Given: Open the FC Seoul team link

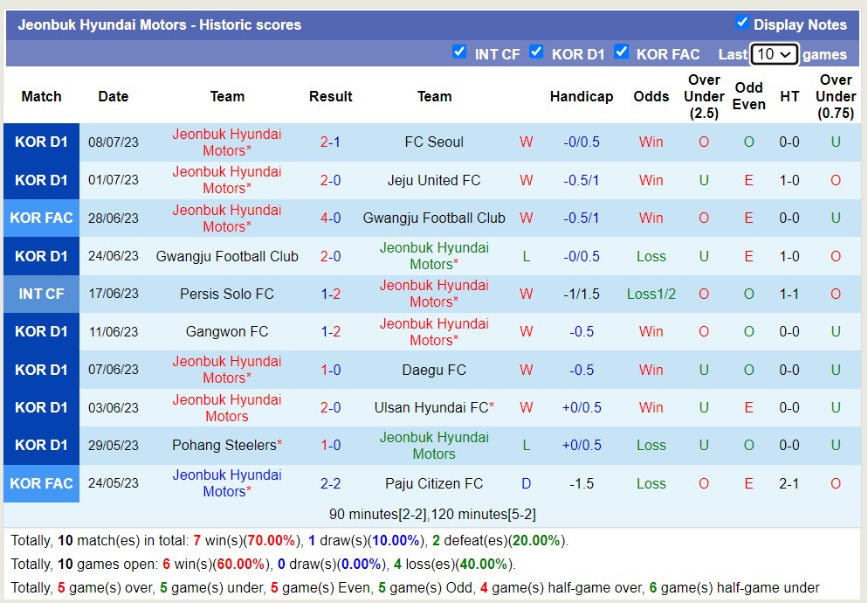Looking at the screenshot, I should coord(434,142).
